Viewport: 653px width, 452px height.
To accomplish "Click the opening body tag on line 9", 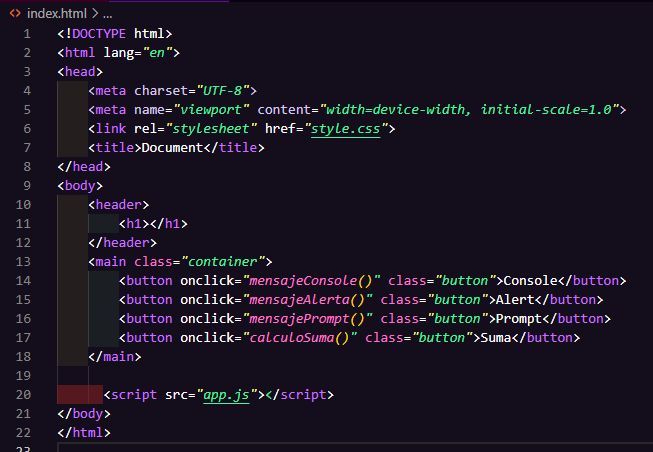I will coord(80,185).
